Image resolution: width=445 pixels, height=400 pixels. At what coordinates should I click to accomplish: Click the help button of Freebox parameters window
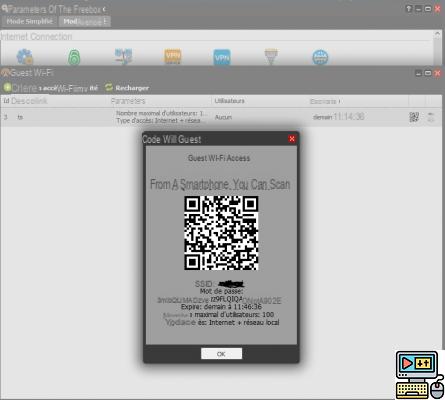point(409,9)
